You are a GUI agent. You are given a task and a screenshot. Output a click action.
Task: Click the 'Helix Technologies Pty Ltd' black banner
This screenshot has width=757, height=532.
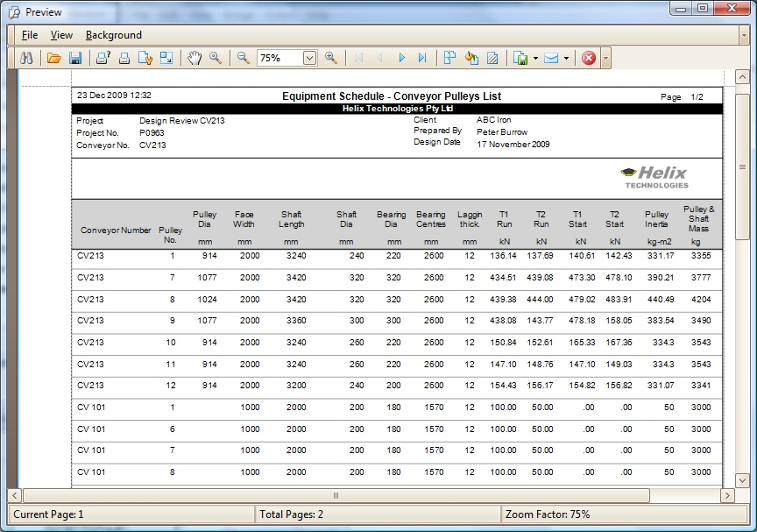[x=397, y=109]
